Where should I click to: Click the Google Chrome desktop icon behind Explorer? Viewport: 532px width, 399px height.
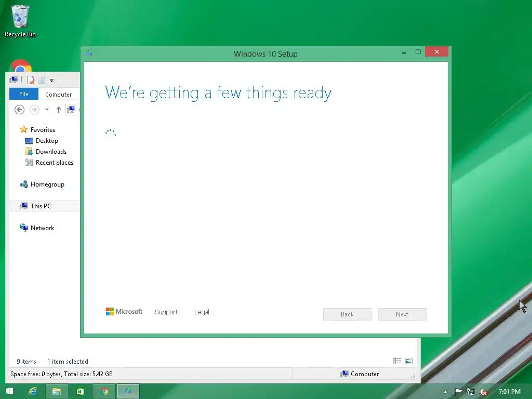coord(21,66)
